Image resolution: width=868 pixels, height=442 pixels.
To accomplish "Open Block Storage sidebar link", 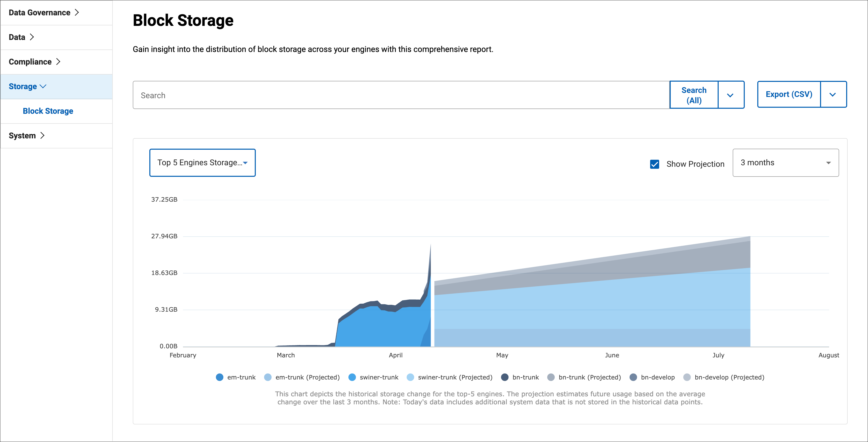I will click(x=48, y=111).
